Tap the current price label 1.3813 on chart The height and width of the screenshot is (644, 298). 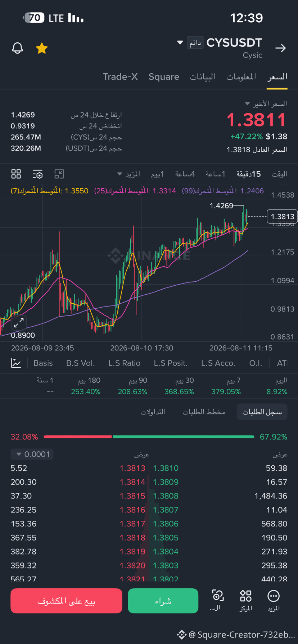(282, 216)
